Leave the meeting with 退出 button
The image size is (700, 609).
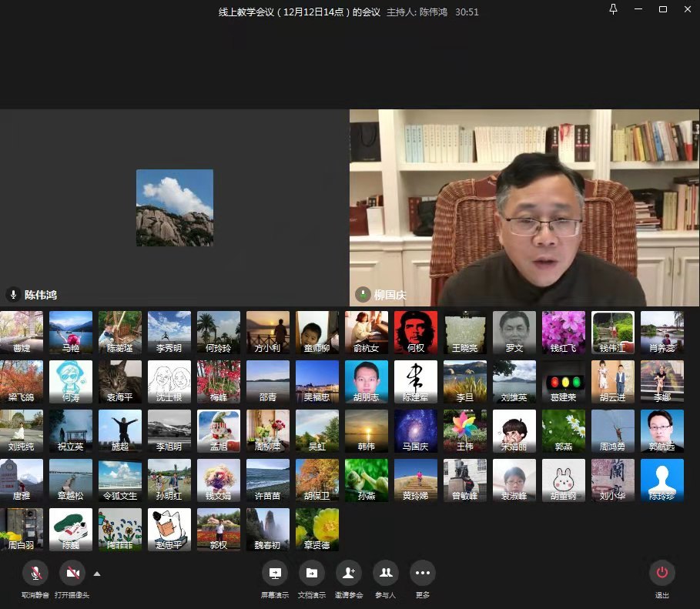(662, 573)
